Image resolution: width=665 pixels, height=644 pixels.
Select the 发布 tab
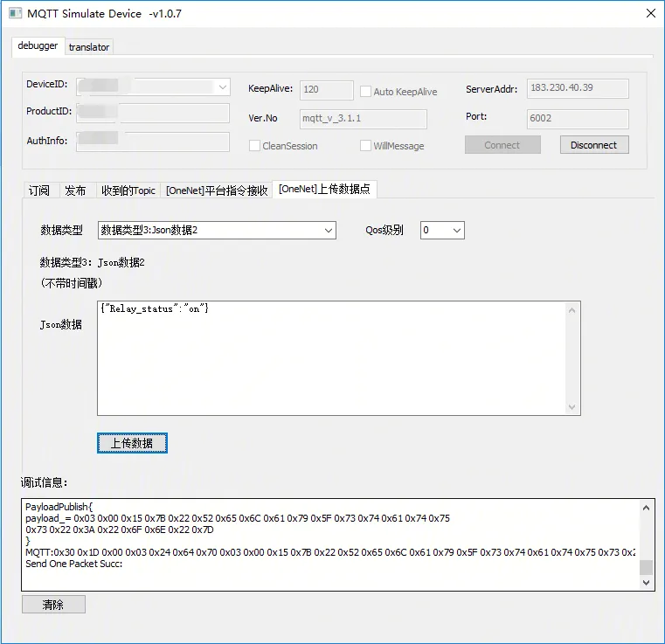(x=75, y=190)
